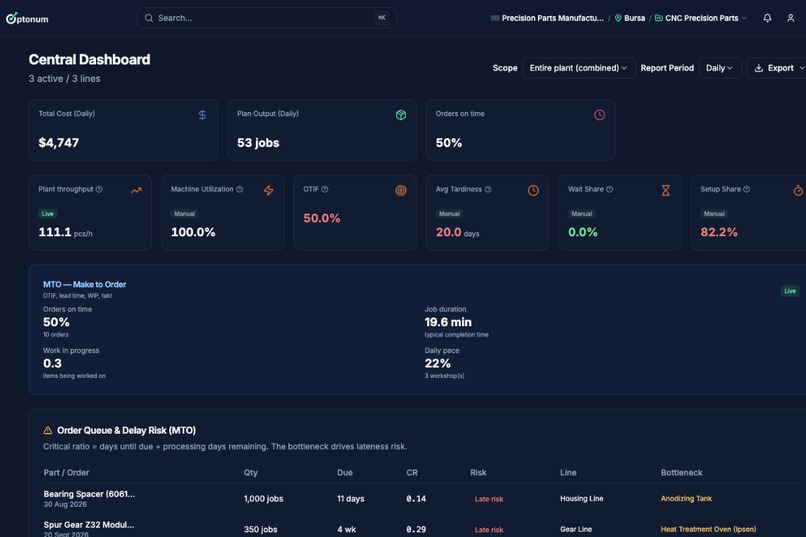Click the 19.6 min Job duration value

point(448,322)
